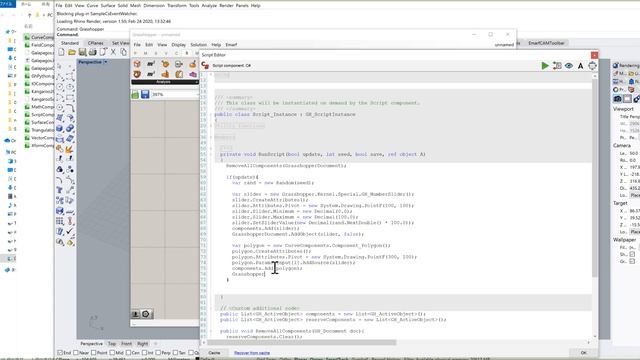640x360 pixels.
Task: Close the Script Editor with red X
Action: pyautogui.click(x=594, y=55)
